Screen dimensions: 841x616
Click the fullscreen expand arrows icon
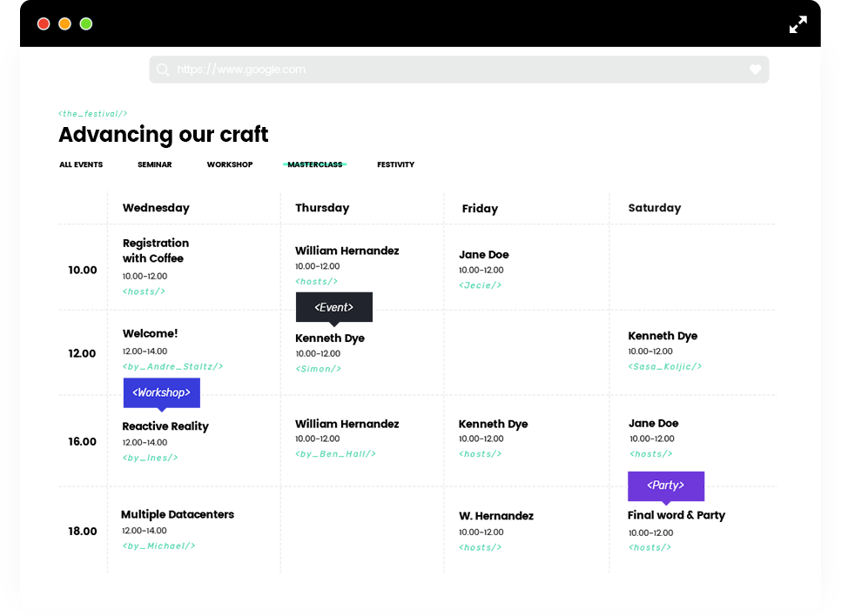(x=797, y=24)
